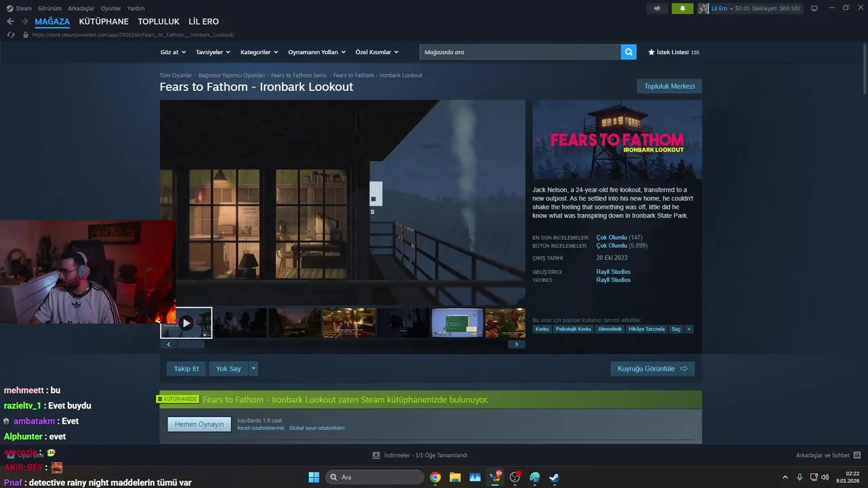Screen dimensions: 868x488
Task: Open the LİL ERO profile tab
Action: (x=203, y=22)
